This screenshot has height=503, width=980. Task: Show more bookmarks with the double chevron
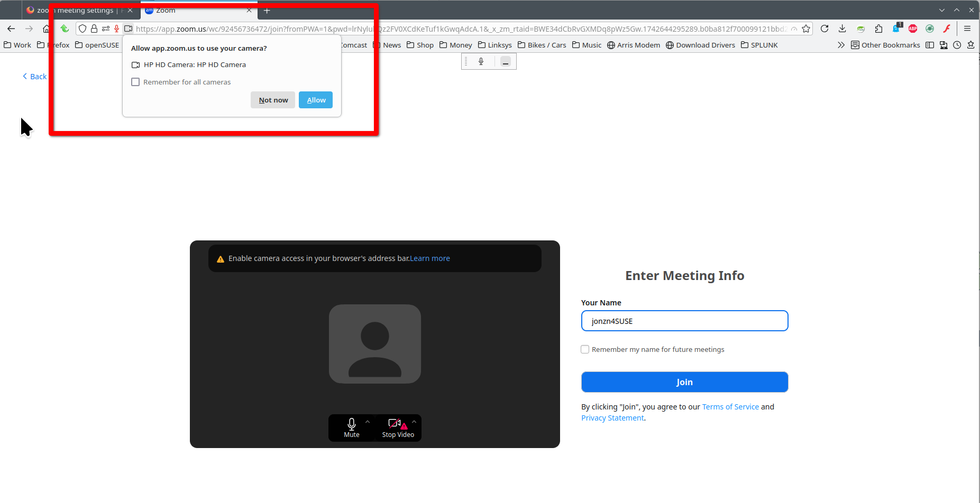pyautogui.click(x=841, y=45)
